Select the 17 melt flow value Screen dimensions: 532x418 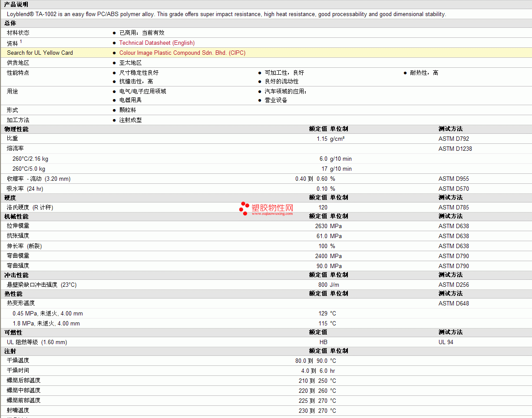point(324,169)
